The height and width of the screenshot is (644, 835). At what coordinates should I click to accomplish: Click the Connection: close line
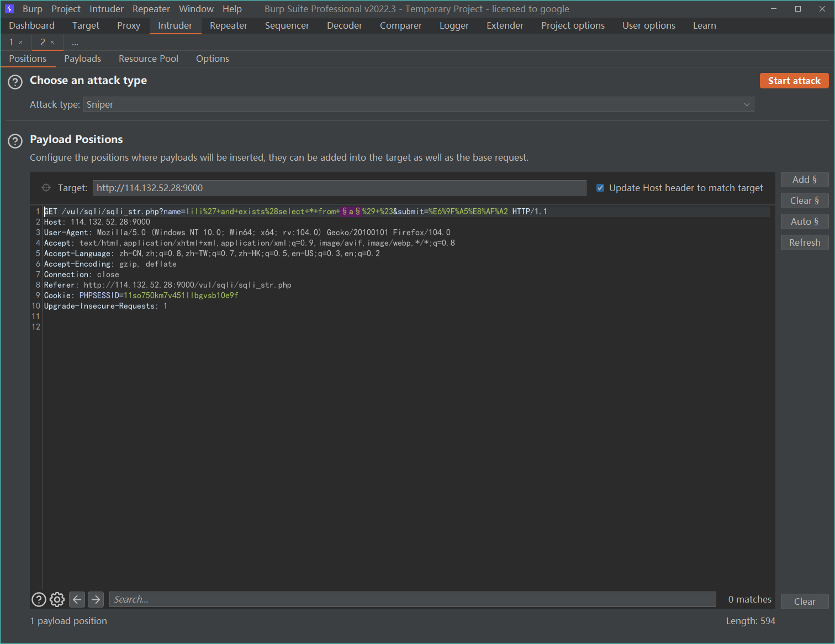click(x=82, y=275)
